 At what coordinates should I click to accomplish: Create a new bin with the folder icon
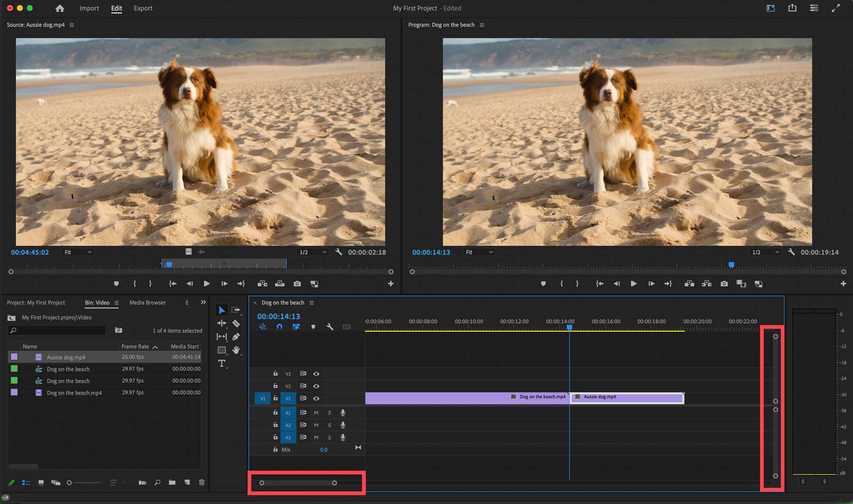point(172,482)
